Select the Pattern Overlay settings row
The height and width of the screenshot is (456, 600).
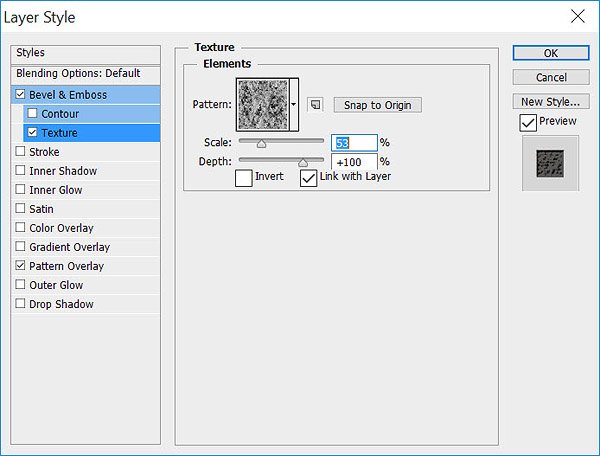pos(86,266)
